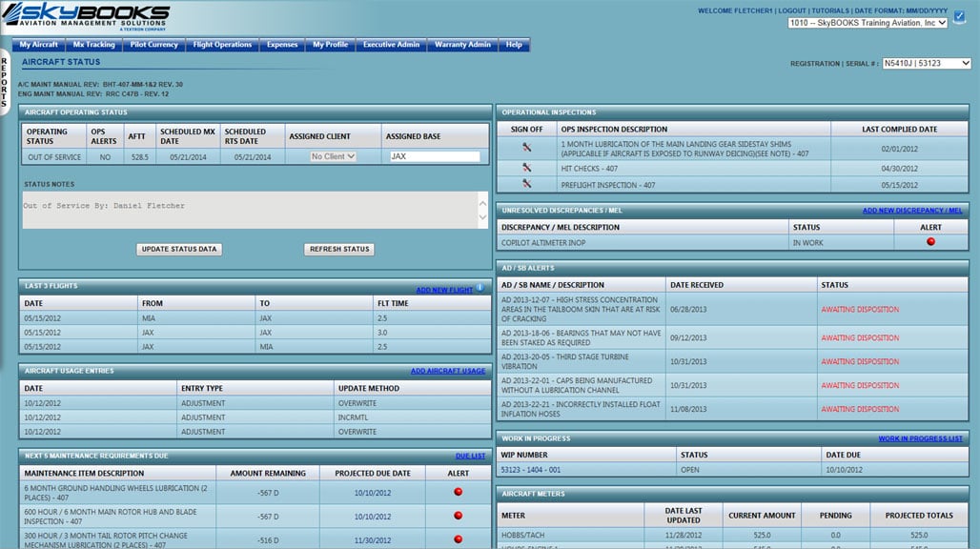Click the Refresh Status button
Image resolution: width=980 pixels, height=549 pixels.
point(339,249)
